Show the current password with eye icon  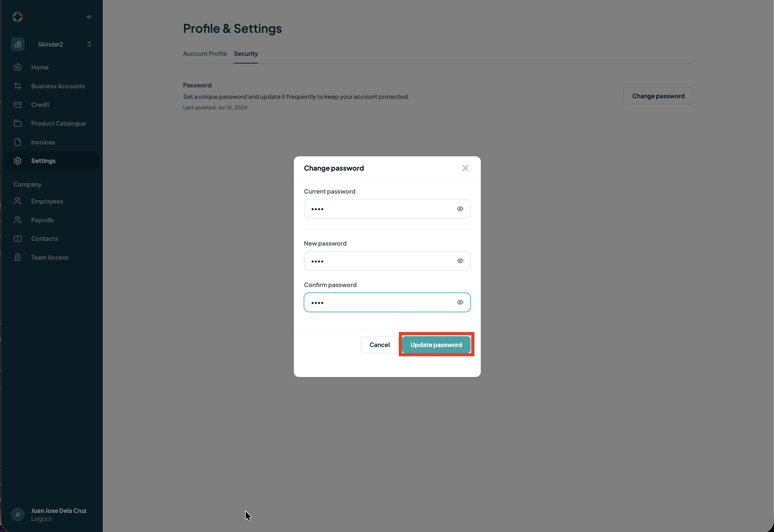[x=460, y=209]
